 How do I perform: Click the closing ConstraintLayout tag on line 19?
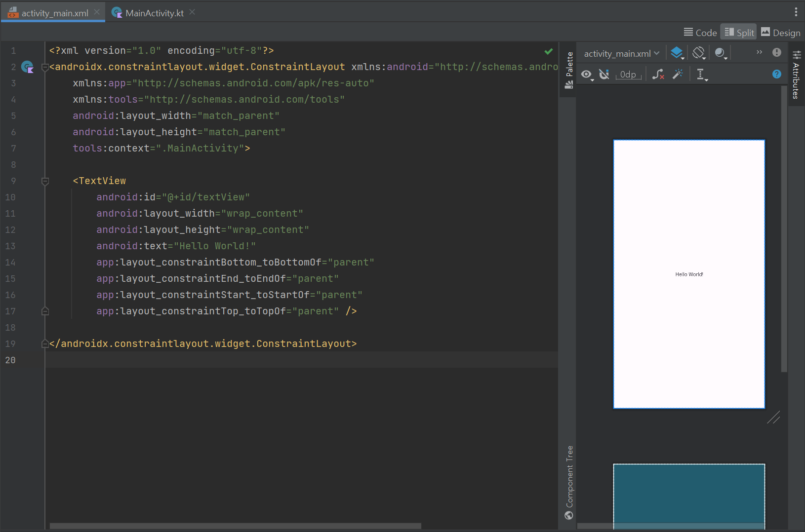click(202, 343)
